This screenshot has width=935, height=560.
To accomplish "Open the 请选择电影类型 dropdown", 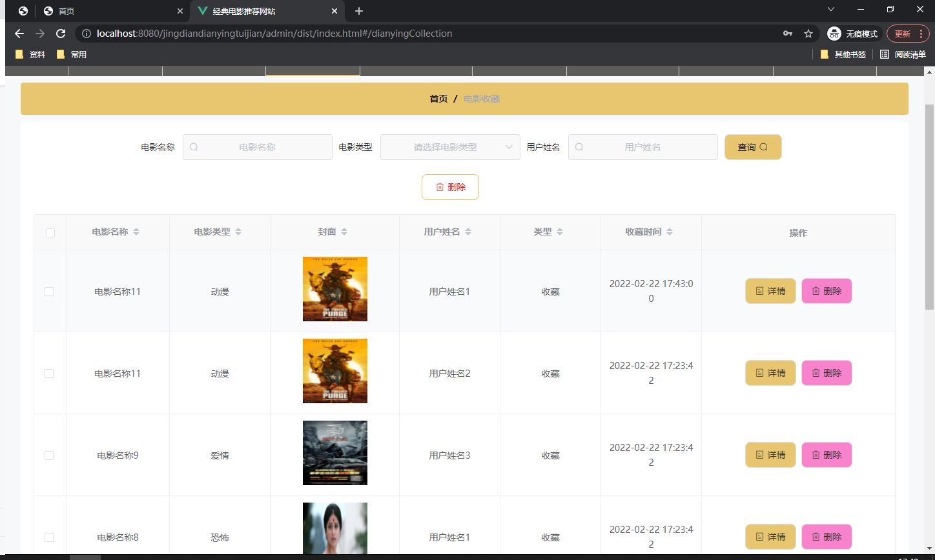I will click(450, 147).
